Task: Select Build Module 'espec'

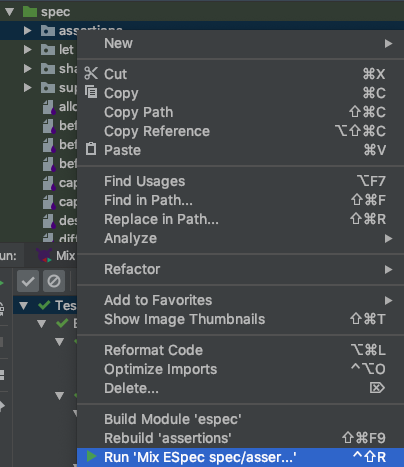Action: (240, 419)
